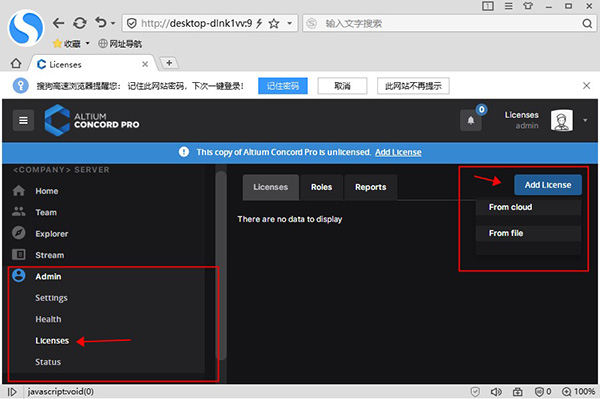Open Status under Admin
The height and width of the screenshot is (399, 600).
48,362
